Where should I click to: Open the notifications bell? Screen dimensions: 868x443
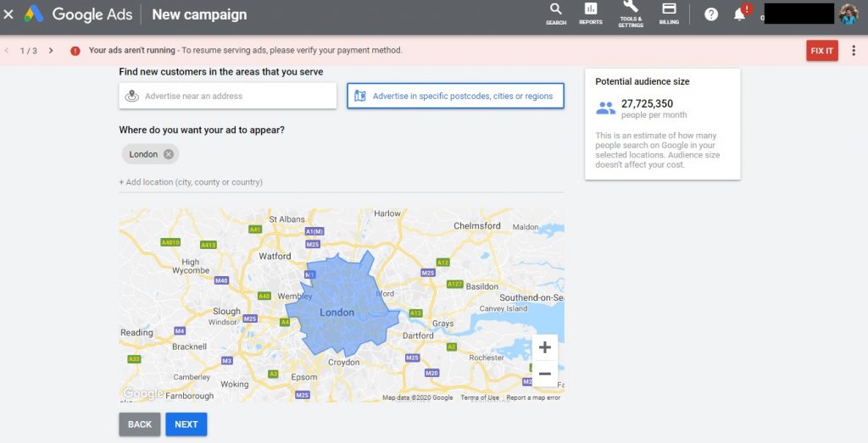pyautogui.click(x=739, y=15)
